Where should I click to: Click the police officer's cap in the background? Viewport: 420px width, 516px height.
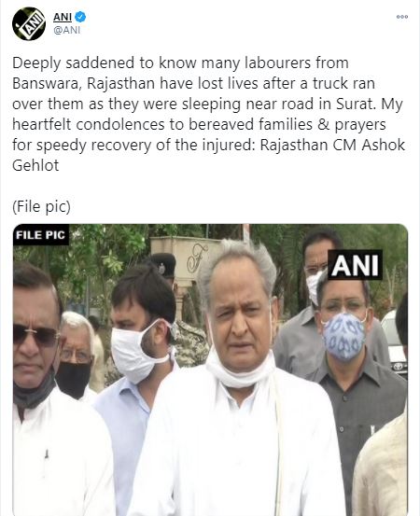point(163,263)
